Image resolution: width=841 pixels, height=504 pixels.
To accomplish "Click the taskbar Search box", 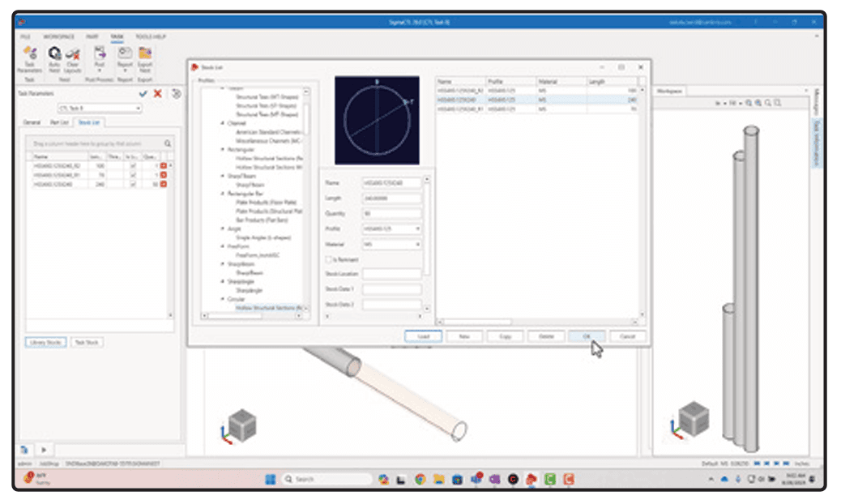I will pyautogui.click(x=327, y=479).
